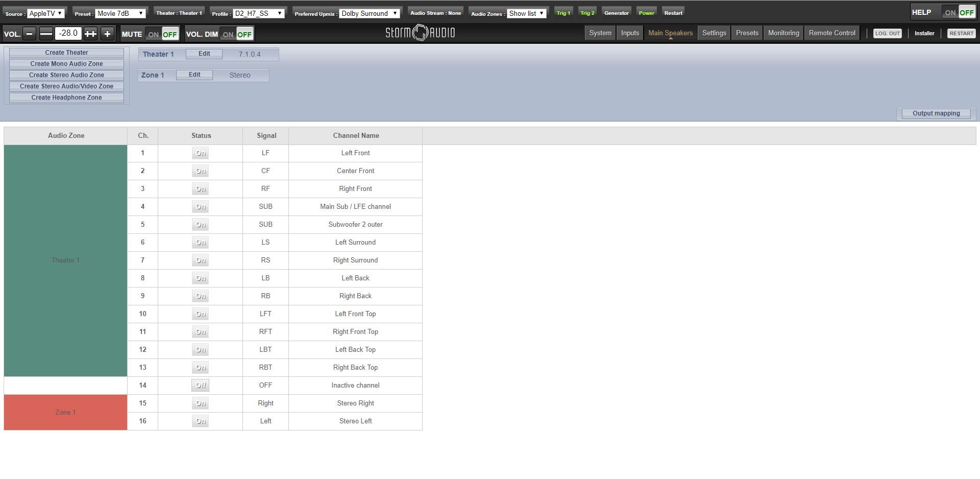Decrease volume with large minus button
The image size is (980, 479).
click(x=46, y=34)
